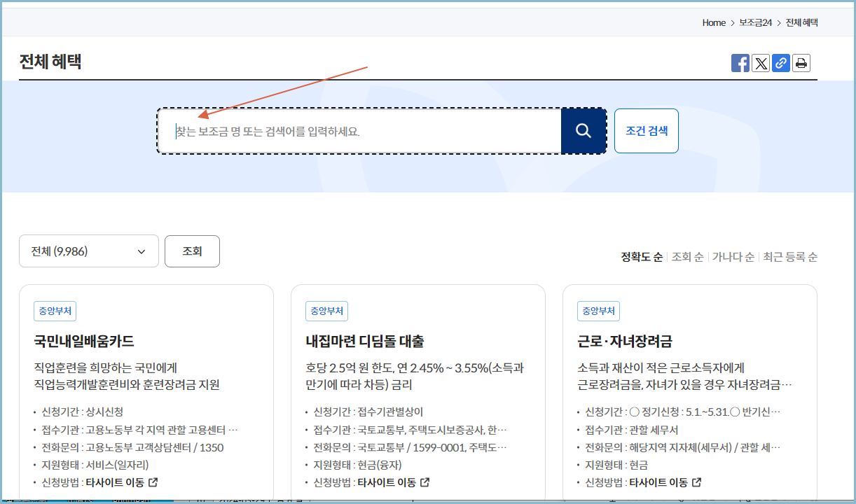Share the page via the X icon
856x504 pixels.
coord(761,62)
